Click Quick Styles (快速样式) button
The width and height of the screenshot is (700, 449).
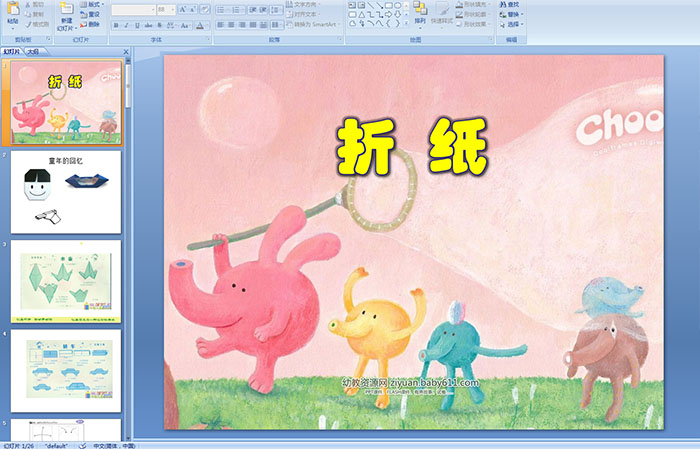click(x=442, y=14)
